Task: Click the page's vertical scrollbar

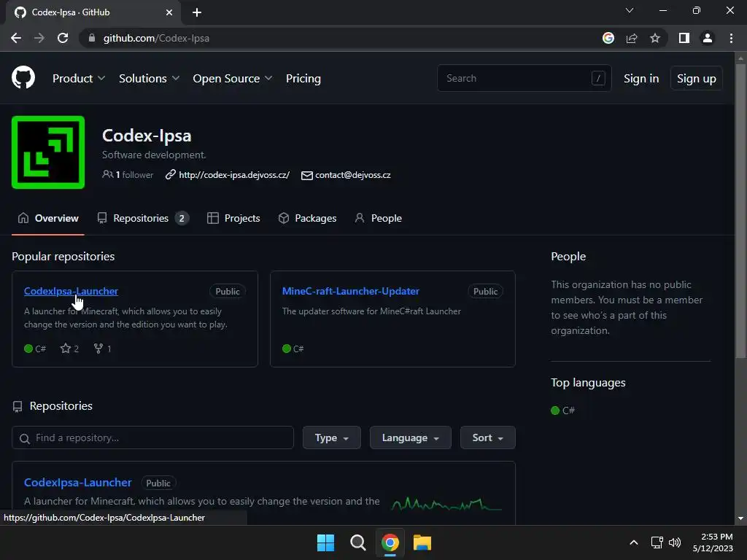Action: coord(740,209)
